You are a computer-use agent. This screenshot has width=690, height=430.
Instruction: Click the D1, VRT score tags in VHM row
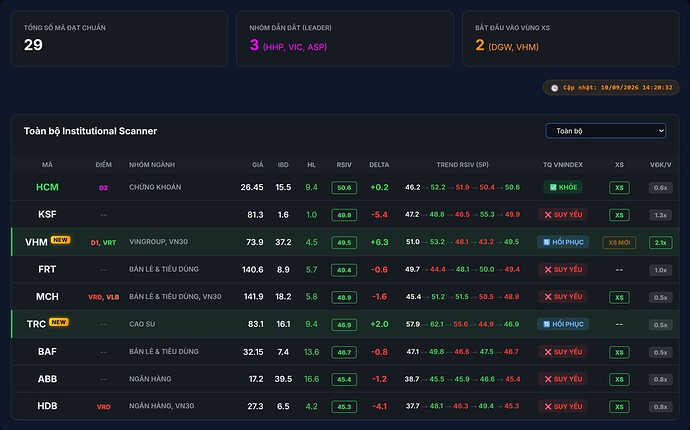pos(103,243)
